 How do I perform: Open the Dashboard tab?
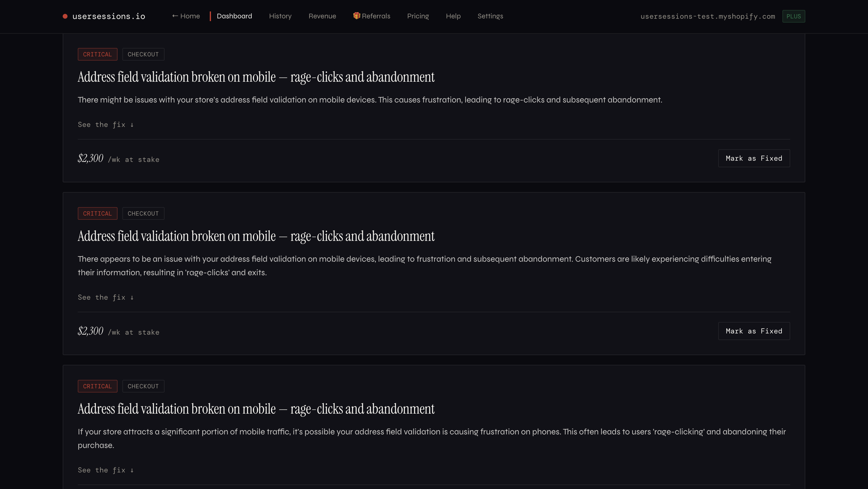234,16
